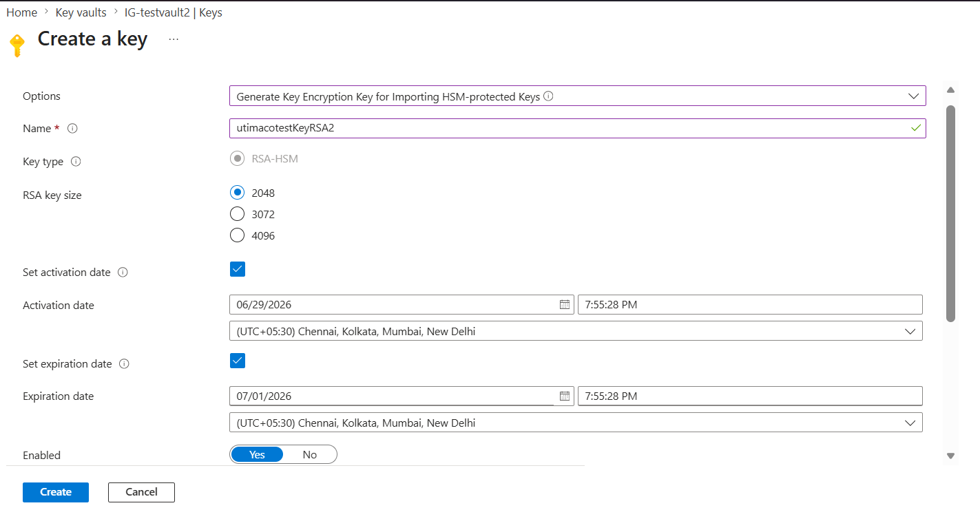Click the Activation time field
The height and width of the screenshot is (510, 980).
pyautogui.click(x=750, y=304)
